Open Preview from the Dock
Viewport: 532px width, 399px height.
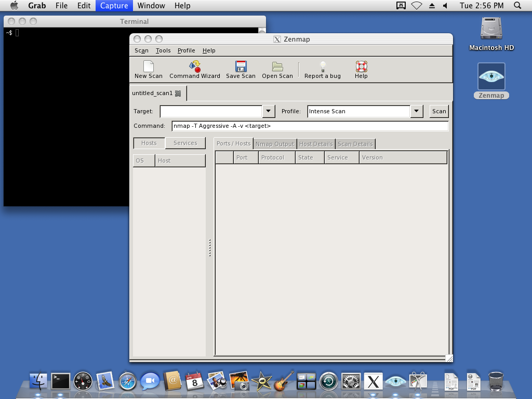[217, 381]
